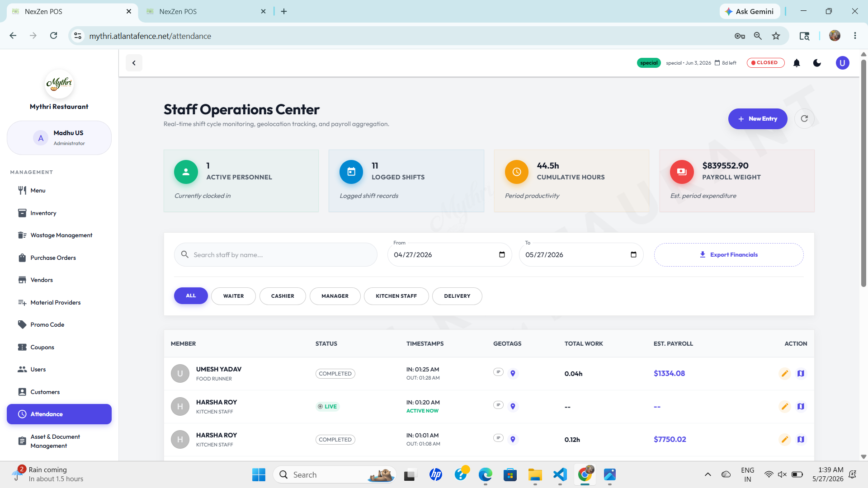
Task: Open Attendance in the sidebar
Action: point(59,414)
